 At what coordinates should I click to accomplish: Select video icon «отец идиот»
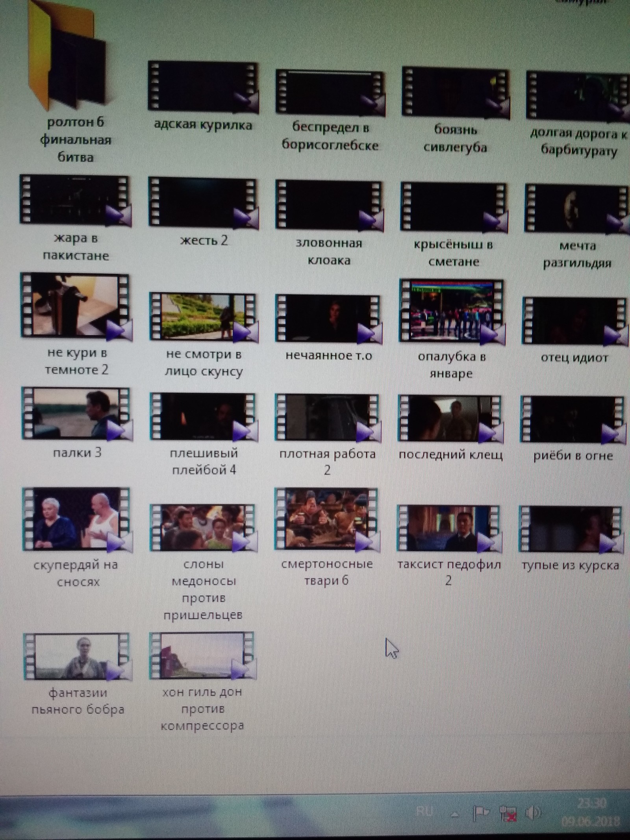click(x=575, y=321)
